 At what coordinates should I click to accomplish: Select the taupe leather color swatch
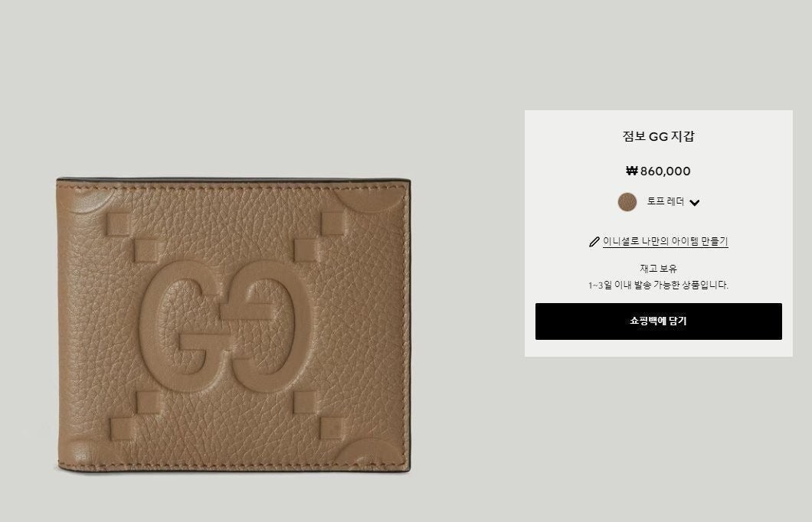coord(627,202)
